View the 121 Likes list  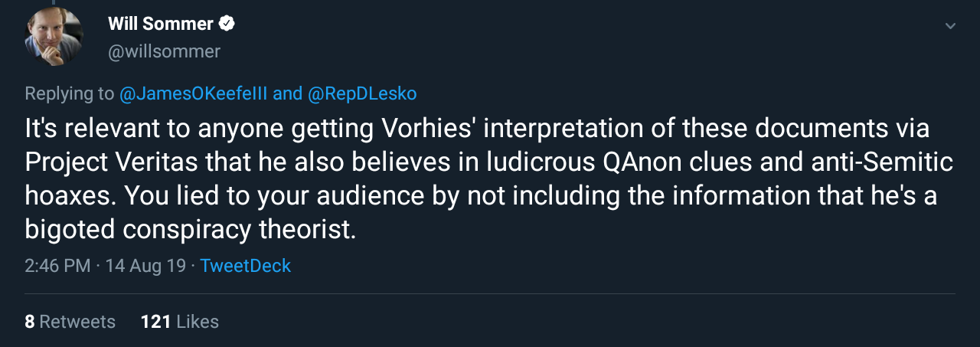(179, 322)
